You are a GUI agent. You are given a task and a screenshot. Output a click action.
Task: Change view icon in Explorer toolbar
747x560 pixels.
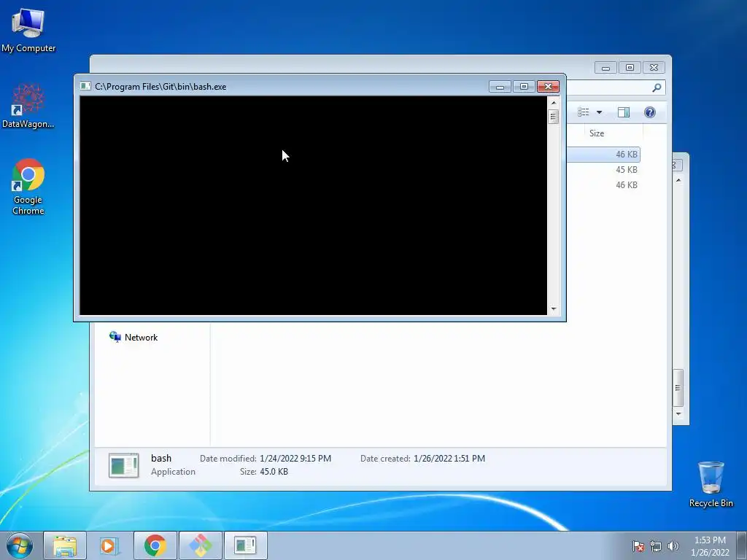tap(583, 112)
